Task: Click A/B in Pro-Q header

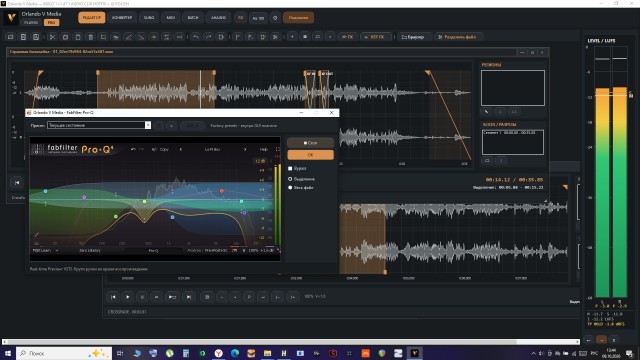Action: coord(154,149)
